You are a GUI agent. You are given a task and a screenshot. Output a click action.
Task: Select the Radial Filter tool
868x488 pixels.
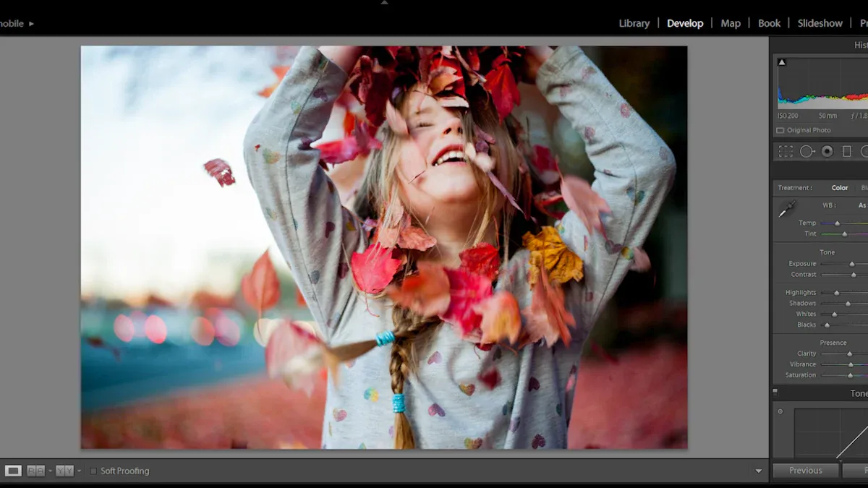click(866, 151)
